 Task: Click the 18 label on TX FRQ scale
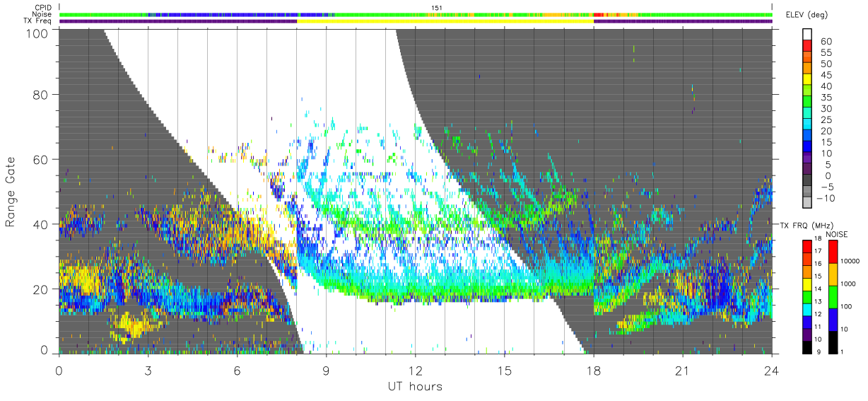click(x=818, y=238)
